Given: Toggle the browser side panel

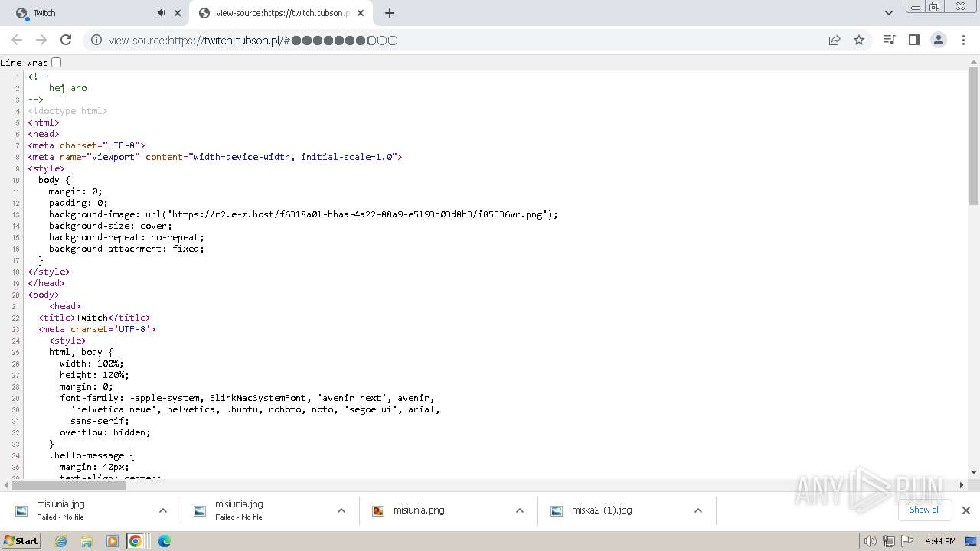Looking at the screenshot, I should point(913,40).
